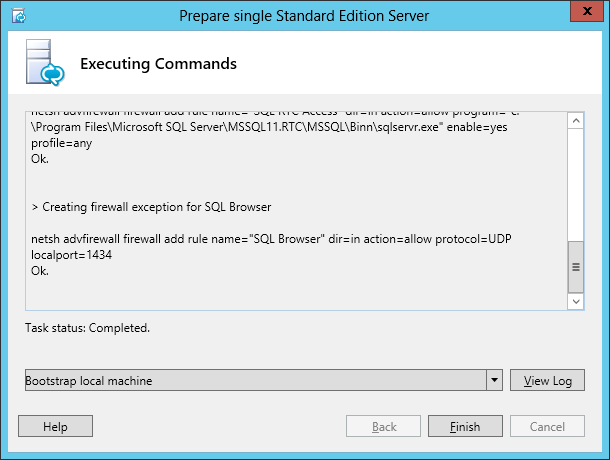
Task: Click the scrollbar thumb in the log pane
Action: point(575,266)
